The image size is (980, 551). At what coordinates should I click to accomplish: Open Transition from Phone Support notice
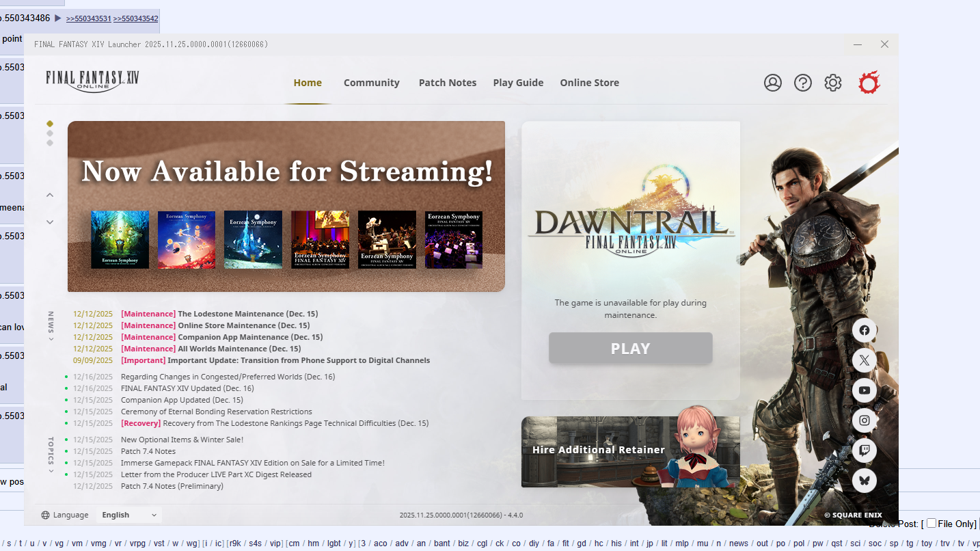[275, 360]
